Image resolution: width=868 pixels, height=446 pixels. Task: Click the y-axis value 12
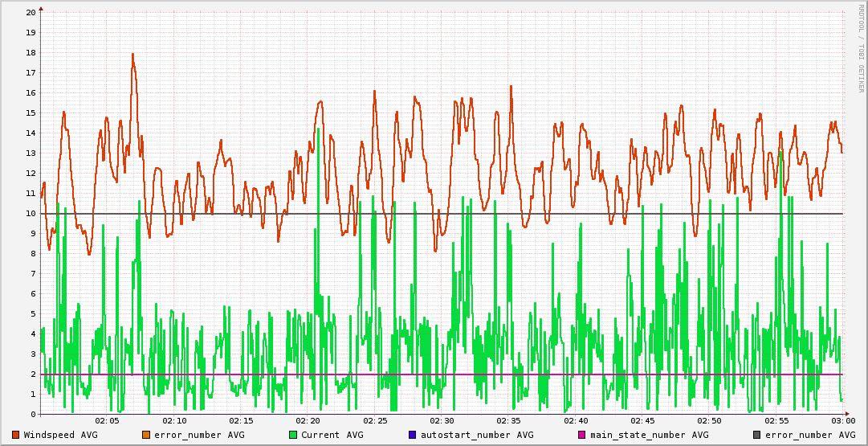31,173
